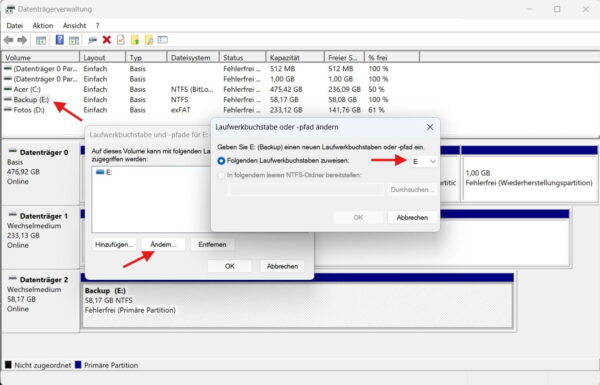Click Abbrechen in the Laufwerkbuchstabe oder -pfad ändern dialog

[412, 217]
